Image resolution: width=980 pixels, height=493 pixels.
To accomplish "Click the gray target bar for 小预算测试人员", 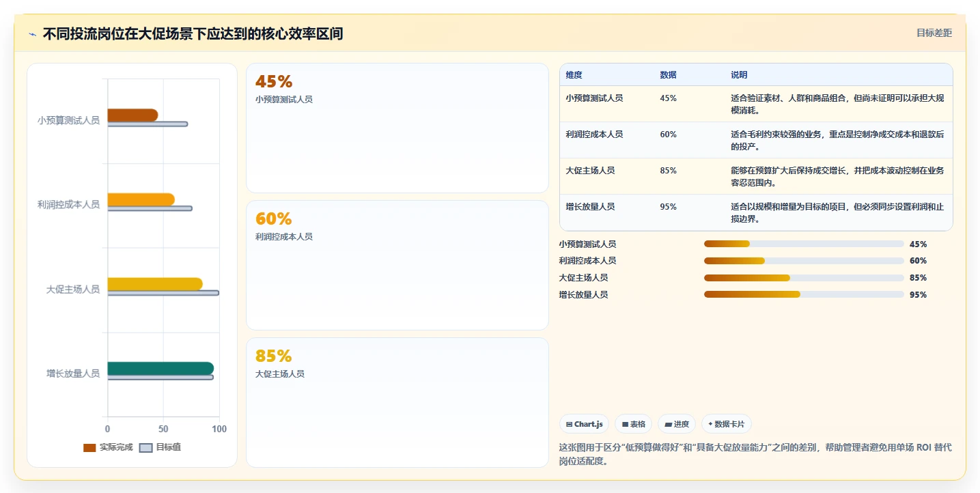I will coord(148,124).
